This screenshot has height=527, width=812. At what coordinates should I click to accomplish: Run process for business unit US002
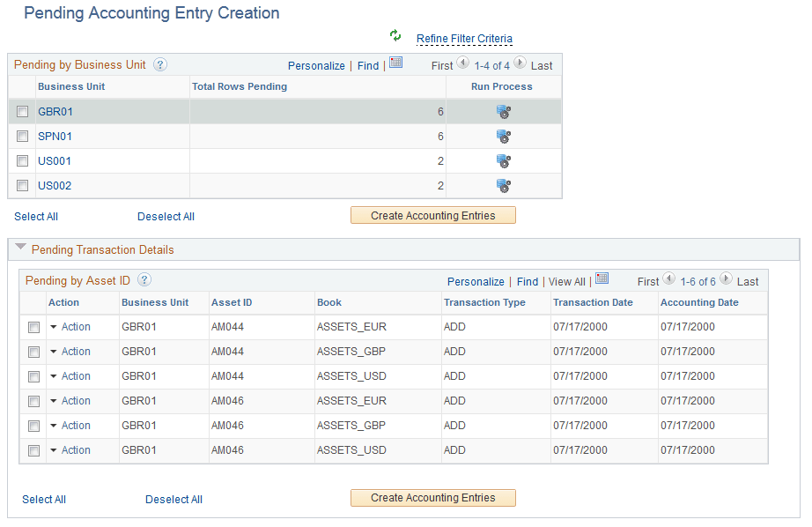pyautogui.click(x=503, y=186)
